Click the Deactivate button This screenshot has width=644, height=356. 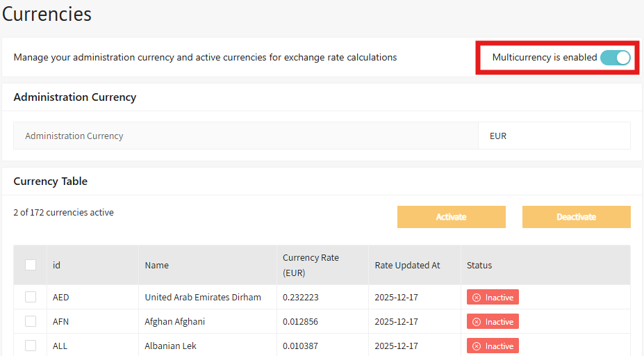coord(576,217)
